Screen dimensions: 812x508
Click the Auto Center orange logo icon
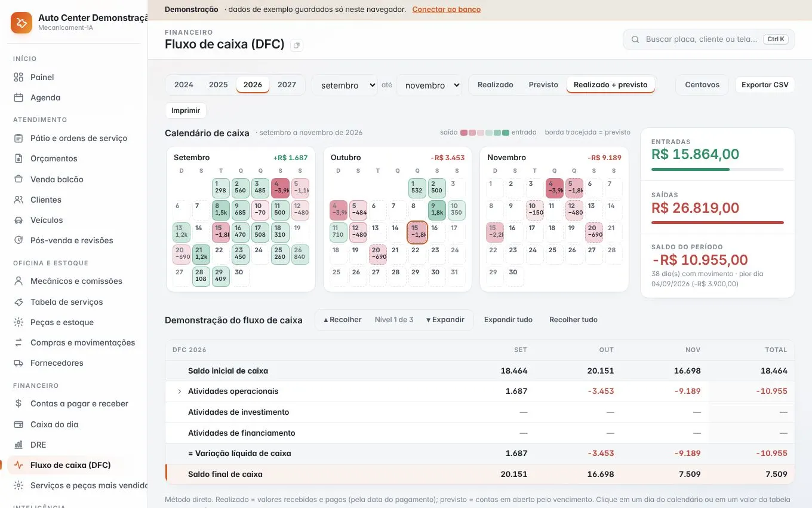point(21,23)
